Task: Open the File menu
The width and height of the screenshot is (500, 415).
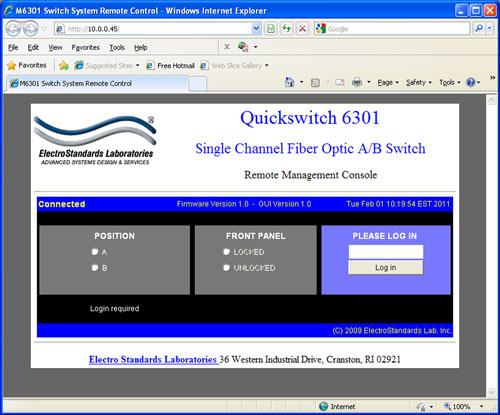Action: coord(13,47)
